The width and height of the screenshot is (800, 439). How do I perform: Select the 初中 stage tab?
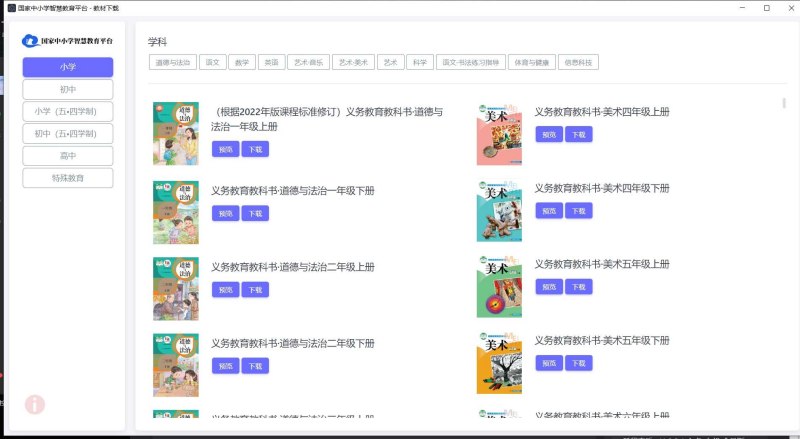(x=68, y=89)
